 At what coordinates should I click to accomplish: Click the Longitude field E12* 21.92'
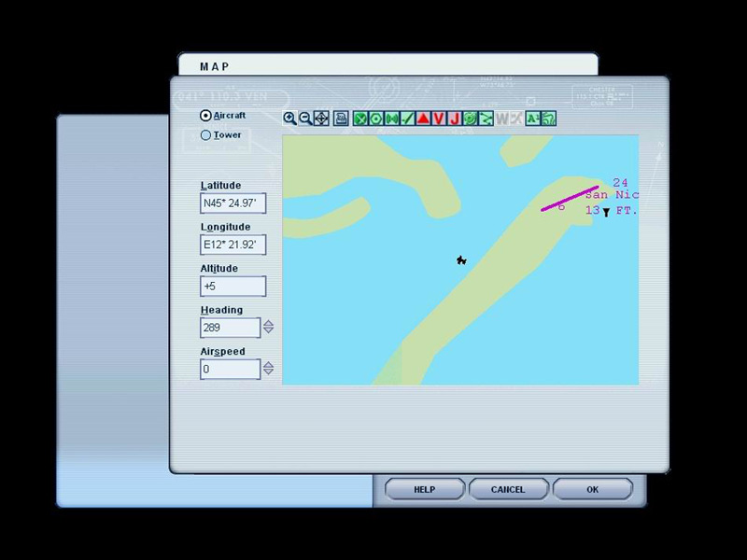tap(233, 245)
